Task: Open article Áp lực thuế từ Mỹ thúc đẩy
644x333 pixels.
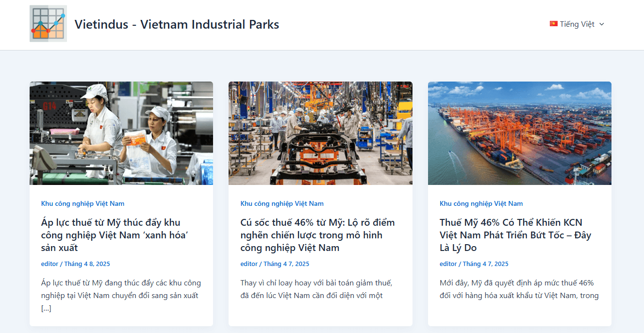Action: (115, 235)
